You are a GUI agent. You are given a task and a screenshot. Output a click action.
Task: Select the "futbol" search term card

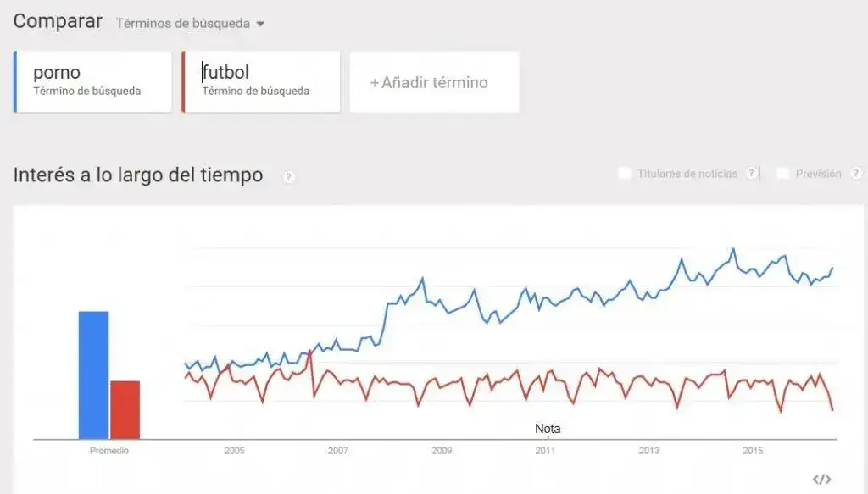259,80
